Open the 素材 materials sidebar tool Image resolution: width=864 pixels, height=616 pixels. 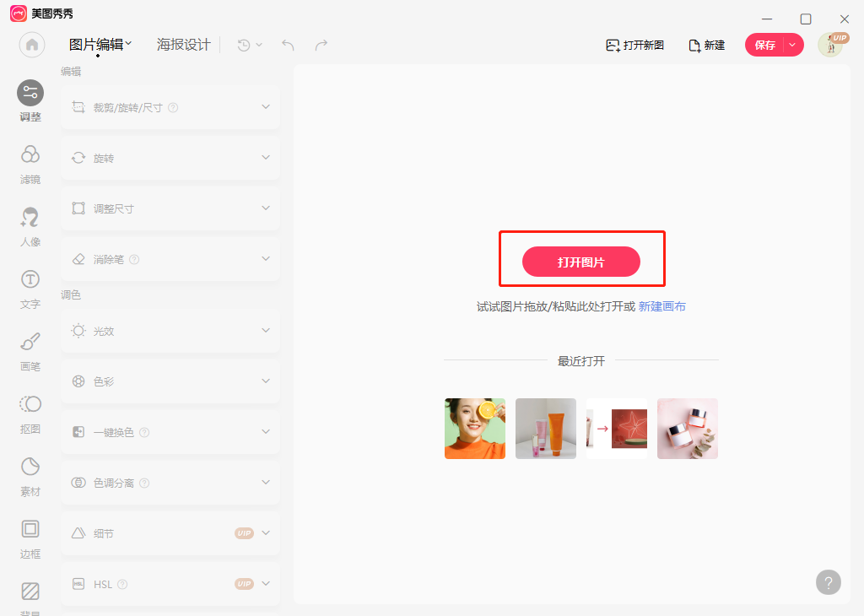click(30, 477)
